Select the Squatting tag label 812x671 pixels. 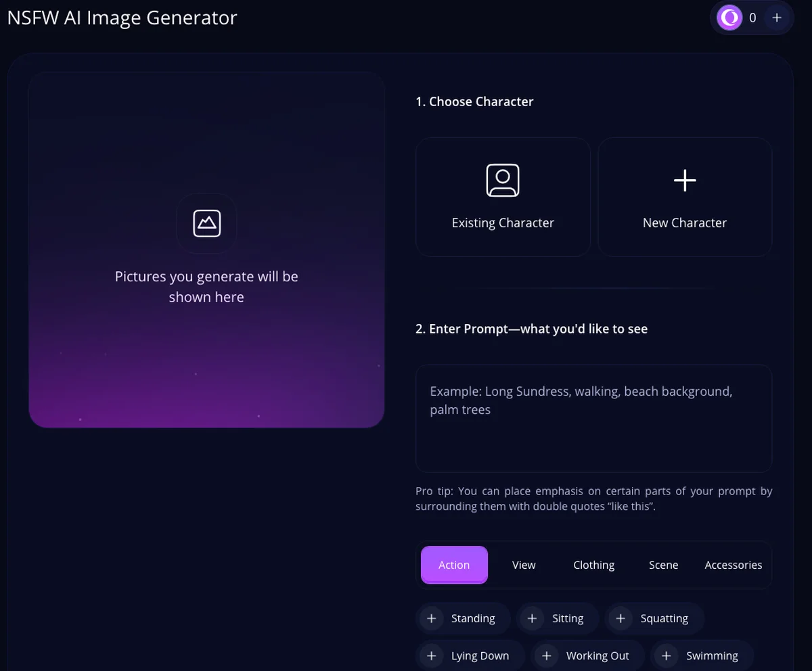pyautogui.click(x=664, y=618)
